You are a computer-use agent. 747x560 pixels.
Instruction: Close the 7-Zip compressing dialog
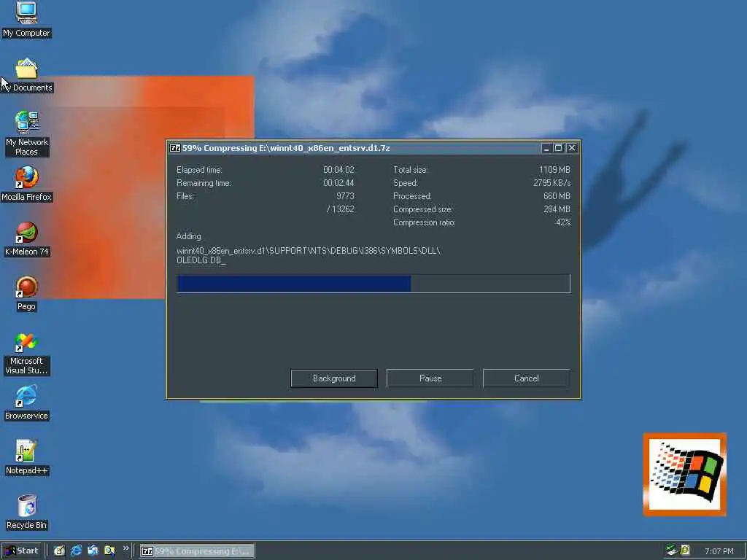click(x=572, y=148)
